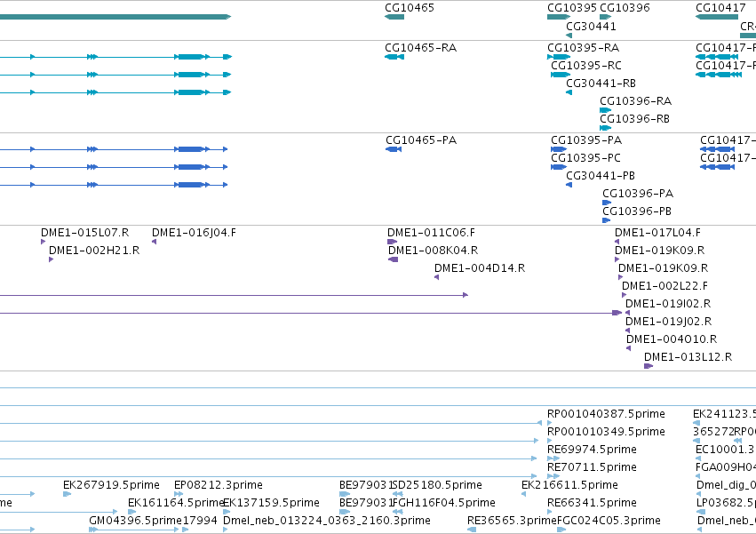Image resolution: width=756 pixels, height=534 pixels.
Task: Select the DME1-011C06.F feature
Action: coord(431,233)
